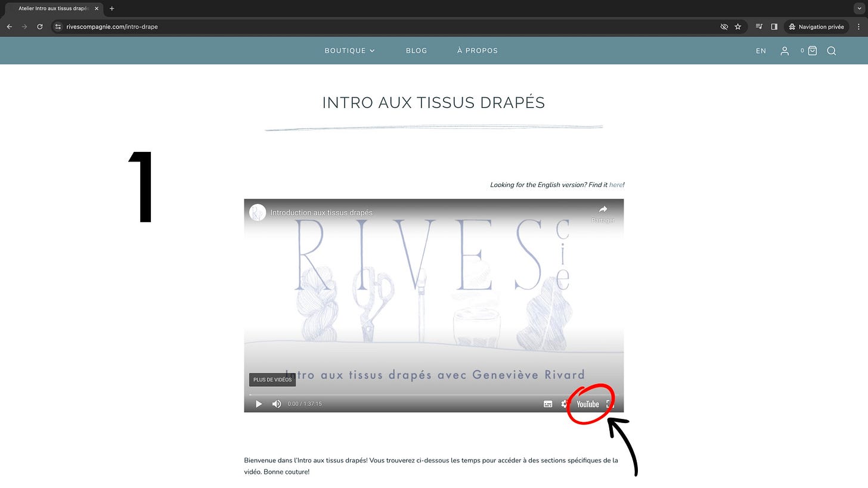The width and height of the screenshot is (868, 488).
Task: Click the crossed-eye tracking protection icon
Action: tap(724, 27)
